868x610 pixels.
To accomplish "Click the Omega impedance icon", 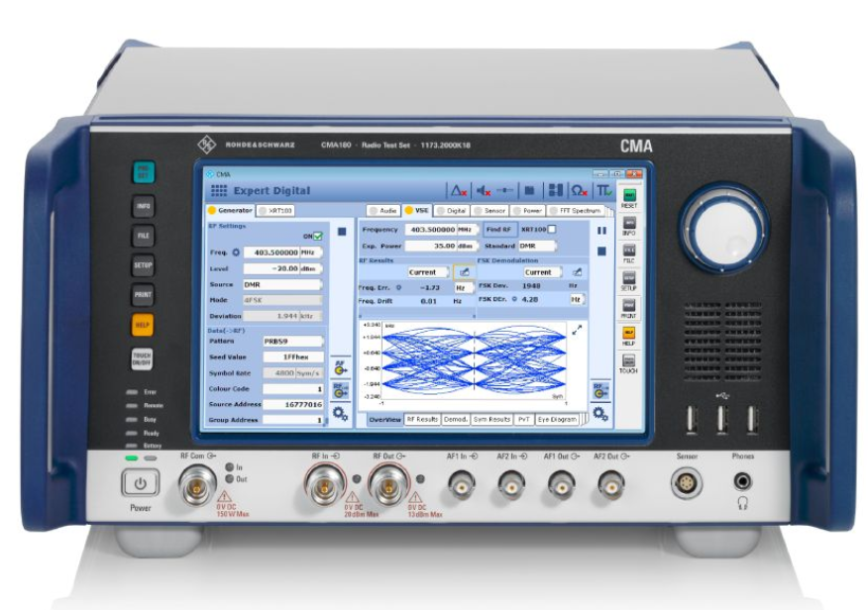I will [579, 191].
